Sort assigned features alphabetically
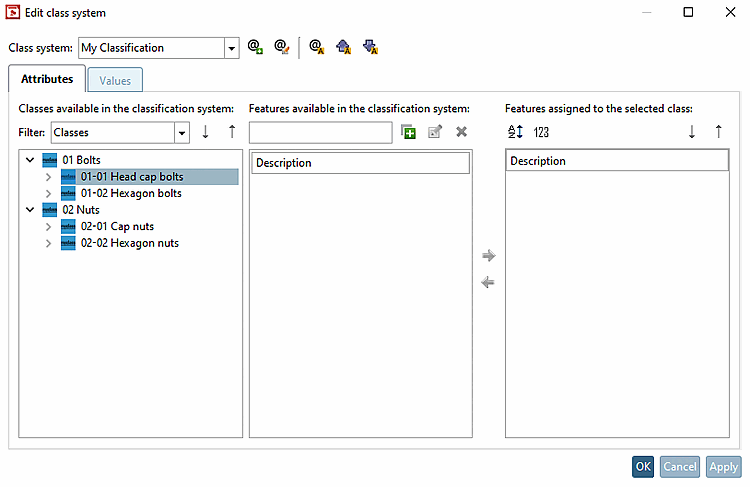750x487 pixels. (x=515, y=132)
